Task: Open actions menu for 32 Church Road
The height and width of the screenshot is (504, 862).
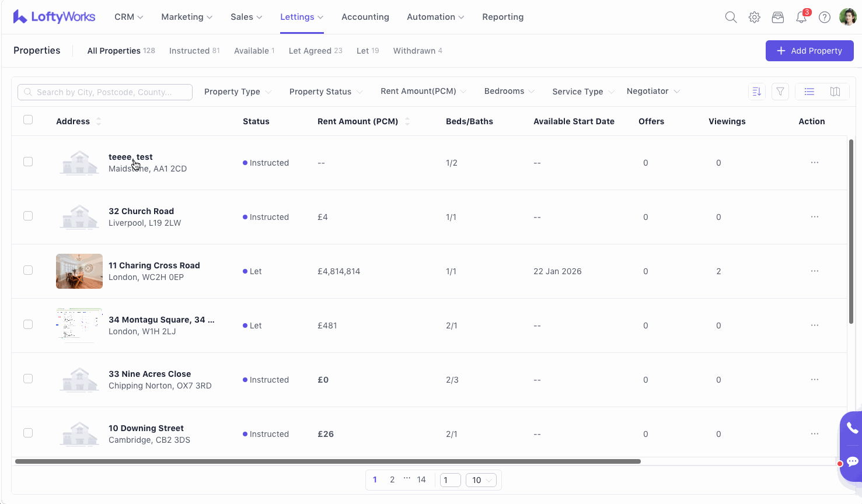Action: point(815,217)
